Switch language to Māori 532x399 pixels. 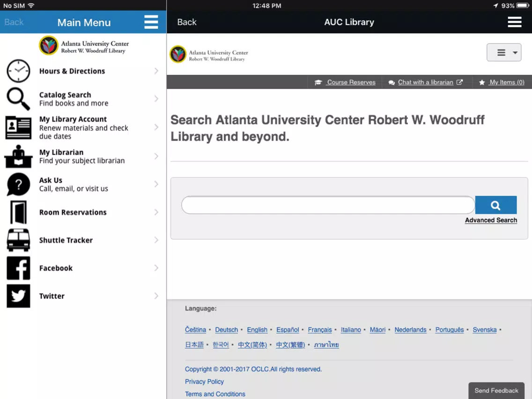click(377, 330)
